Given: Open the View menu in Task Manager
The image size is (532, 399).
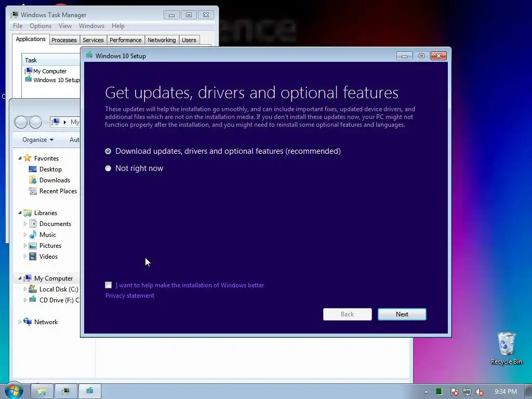Looking at the screenshot, I should click(x=65, y=26).
